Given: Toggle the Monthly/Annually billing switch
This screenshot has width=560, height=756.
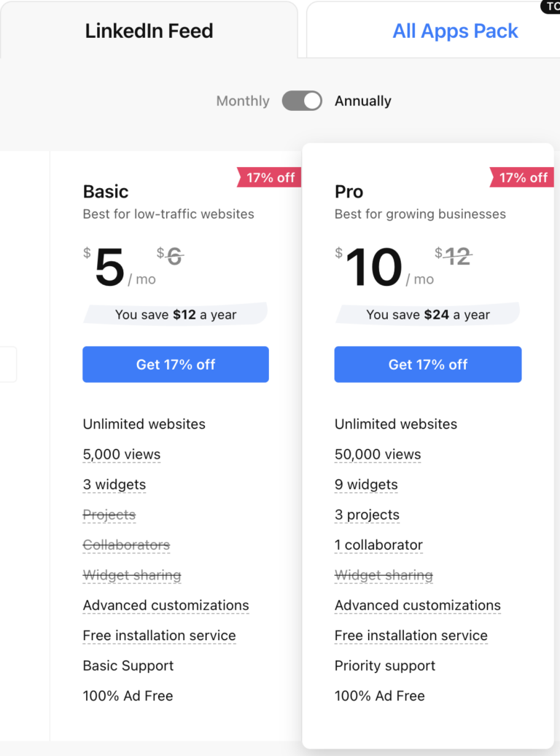Looking at the screenshot, I should coord(302,101).
